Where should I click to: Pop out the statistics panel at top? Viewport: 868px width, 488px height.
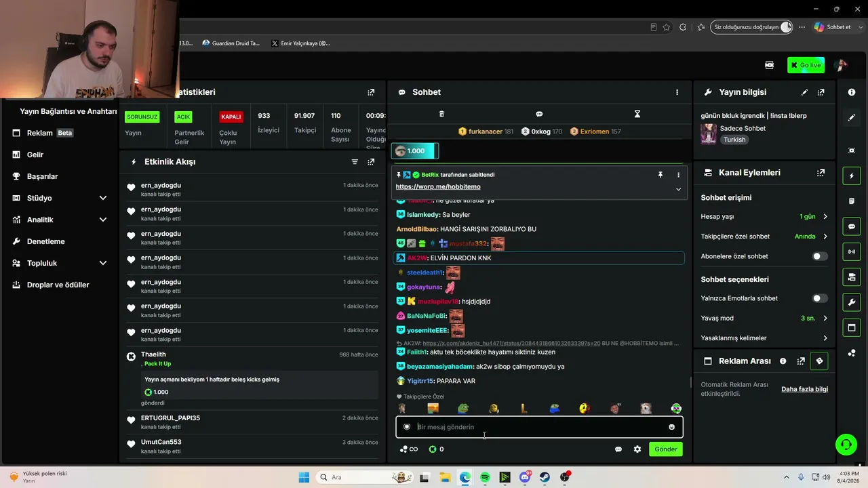[371, 92]
